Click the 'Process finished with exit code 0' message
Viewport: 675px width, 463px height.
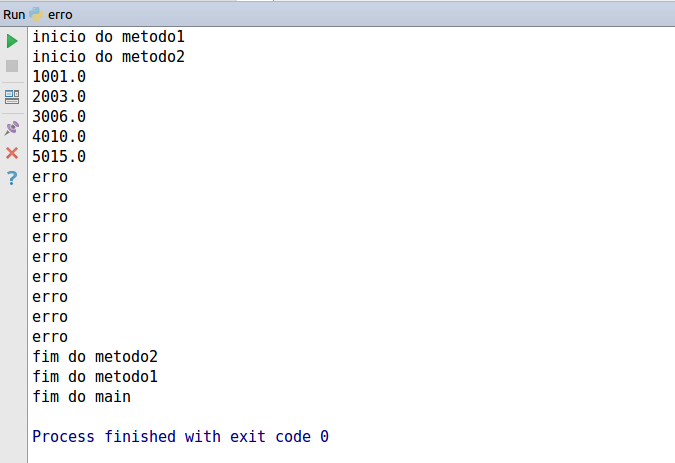pos(181,436)
